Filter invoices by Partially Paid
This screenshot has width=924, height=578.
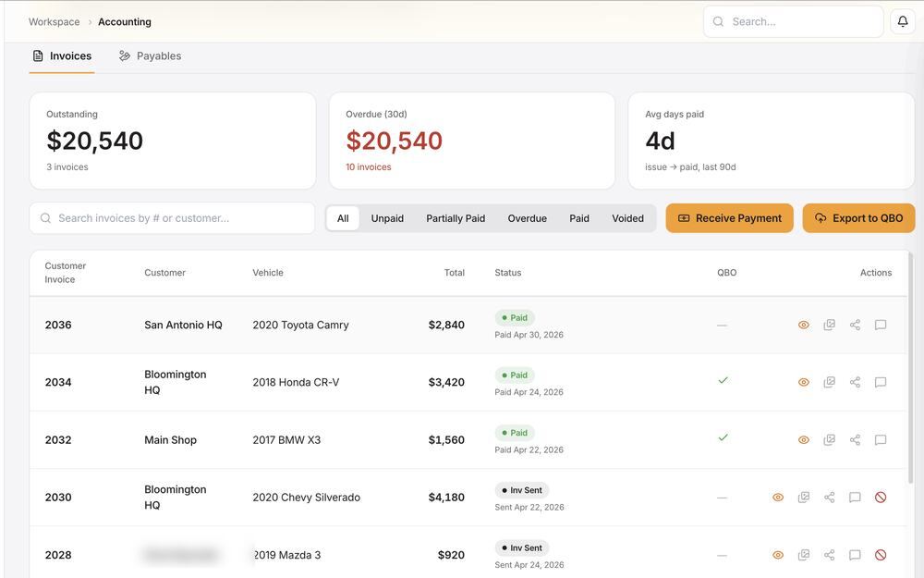tap(456, 218)
